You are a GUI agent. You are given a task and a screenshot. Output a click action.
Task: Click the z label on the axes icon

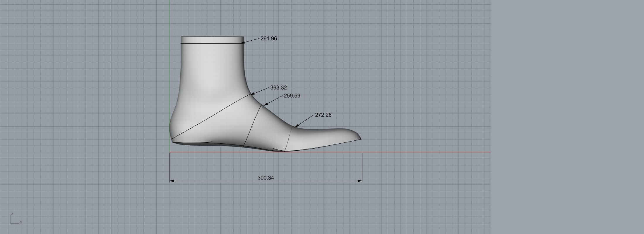[12, 214]
